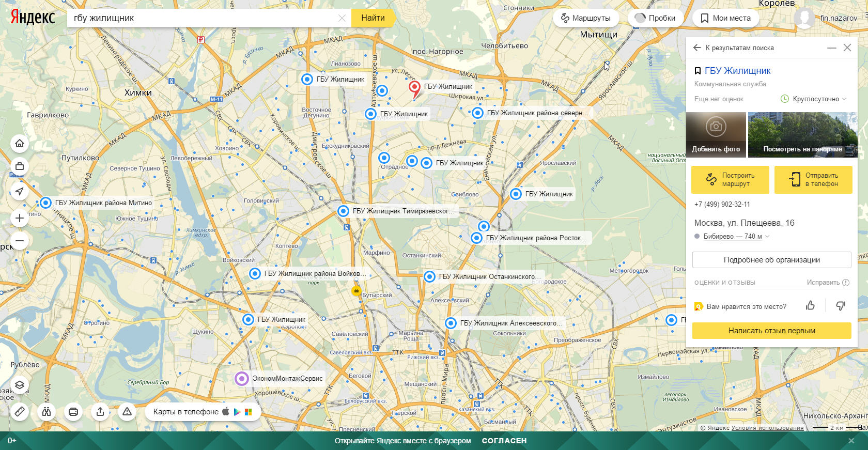Click the ГБУ Жилищник title link

[x=737, y=71]
